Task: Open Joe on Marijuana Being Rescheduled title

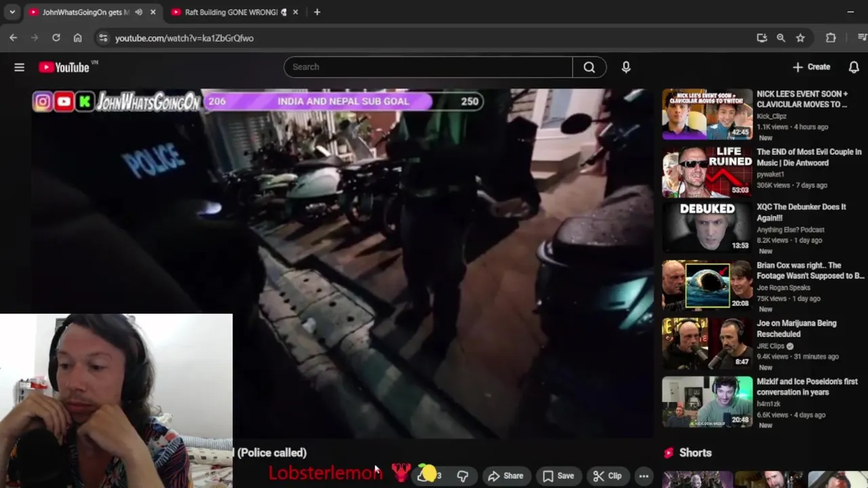Action: 797,329
